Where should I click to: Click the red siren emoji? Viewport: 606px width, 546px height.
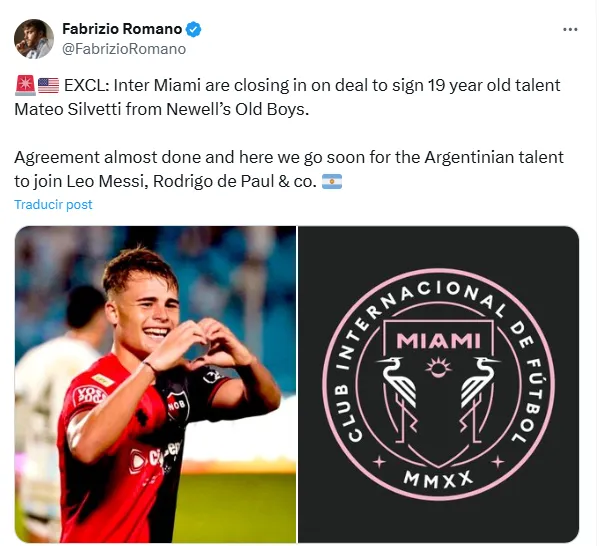click(x=24, y=85)
